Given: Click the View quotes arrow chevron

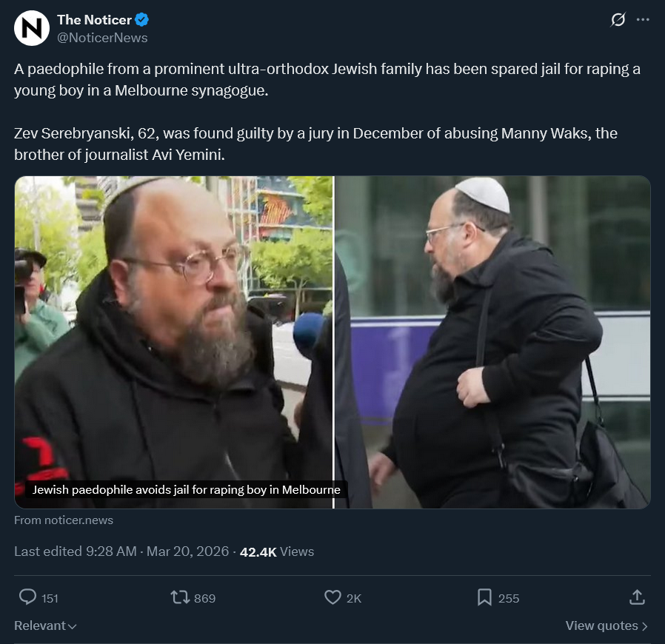Looking at the screenshot, I should 645,626.
